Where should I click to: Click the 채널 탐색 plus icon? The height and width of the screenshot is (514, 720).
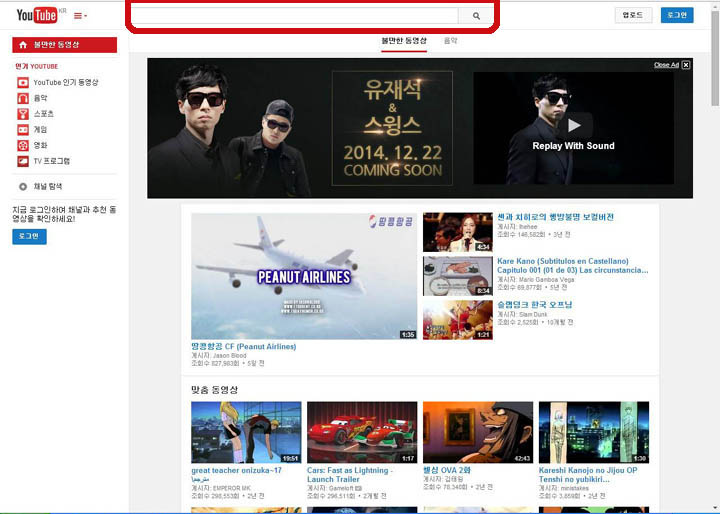coord(23,186)
